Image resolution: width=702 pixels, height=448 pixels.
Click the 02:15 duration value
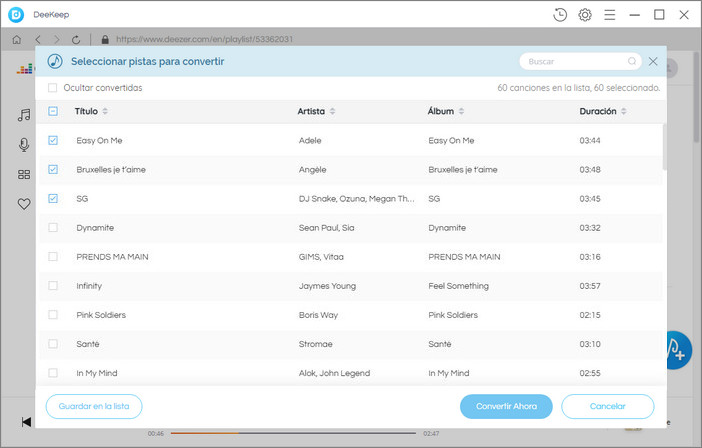[x=590, y=315]
